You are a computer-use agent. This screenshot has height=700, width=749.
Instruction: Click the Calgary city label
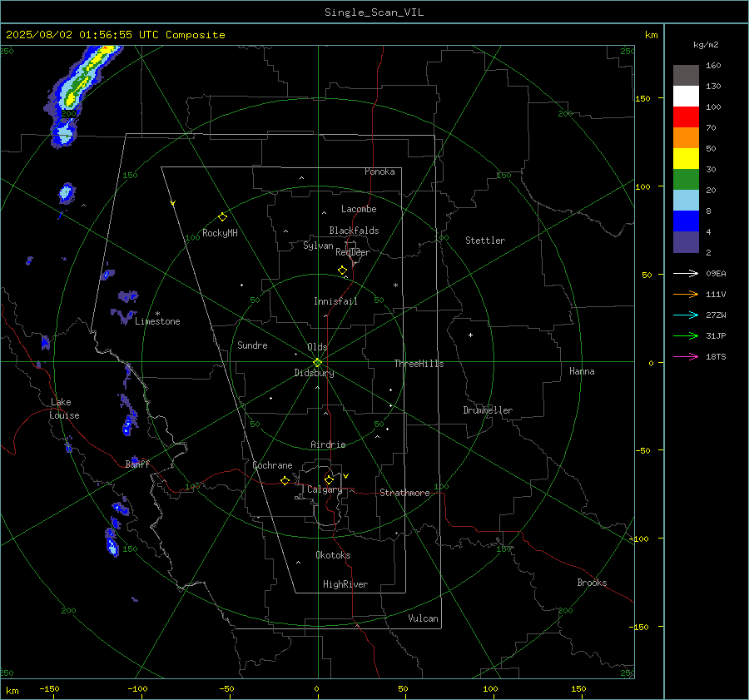[x=325, y=489]
